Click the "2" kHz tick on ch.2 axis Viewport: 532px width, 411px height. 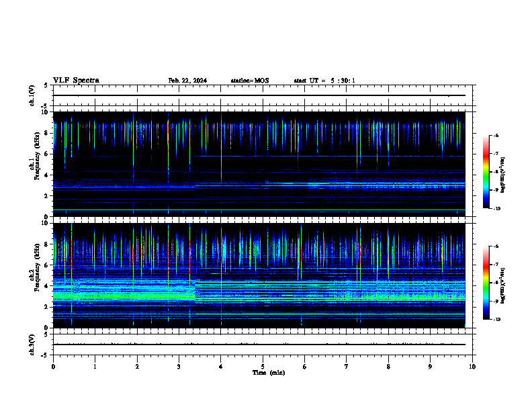(48, 307)
